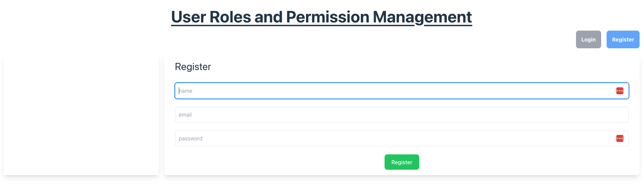
Task: Submit form with green Register button
Action: (x=402, y=162)
